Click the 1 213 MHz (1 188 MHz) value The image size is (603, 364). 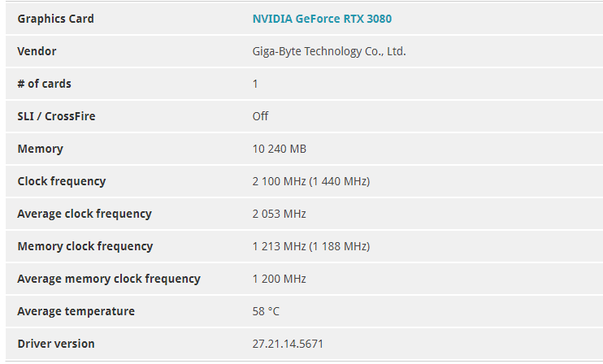click(x=310, y=246)
